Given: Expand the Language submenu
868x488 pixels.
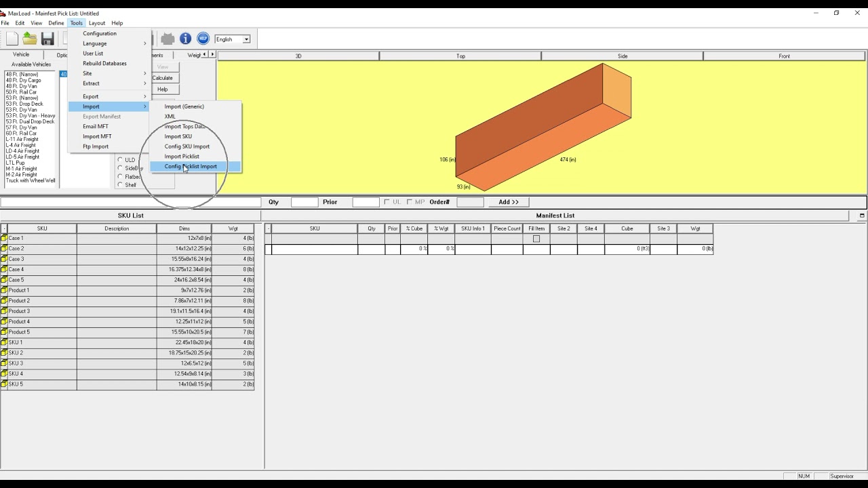Looking at the screenshot, I should point(108,43).
